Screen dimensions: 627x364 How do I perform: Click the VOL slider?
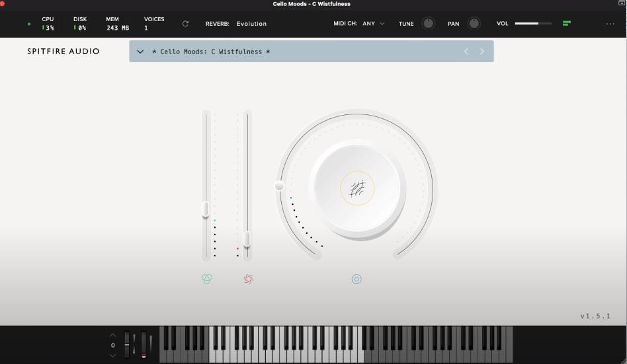pyautogui.click(x=533, y=24)
